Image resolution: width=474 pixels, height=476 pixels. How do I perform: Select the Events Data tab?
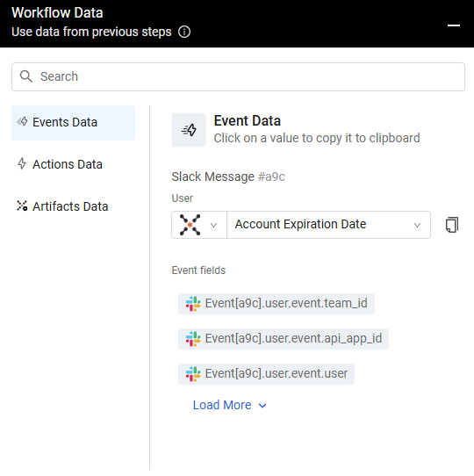pos(73,123)
